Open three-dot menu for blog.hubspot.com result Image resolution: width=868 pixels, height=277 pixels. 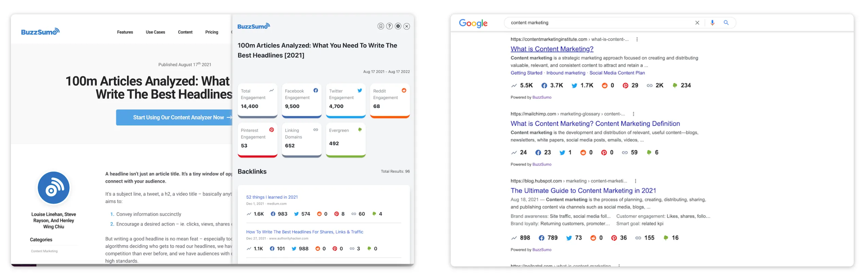point(635,181)
